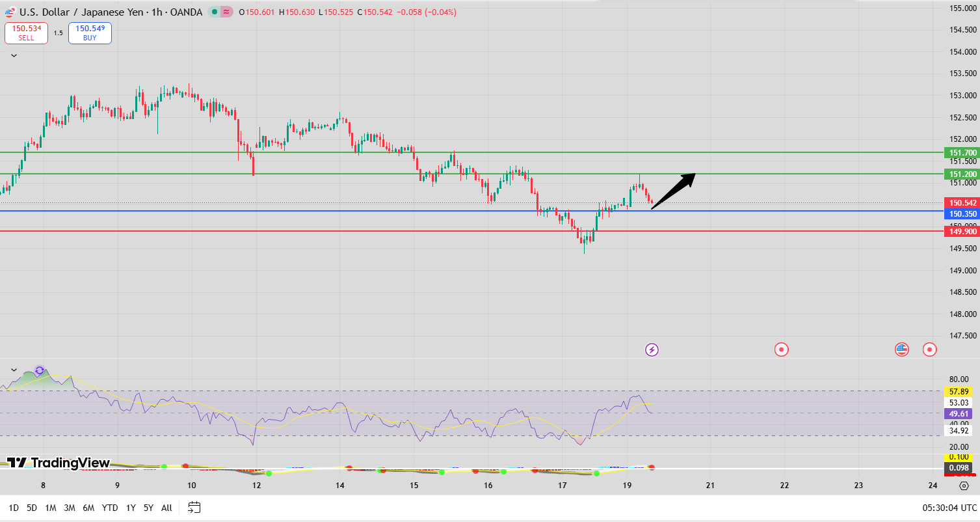980x522 pixels.
Task: Click the lightning bolt event marker on the chart
Action: pos(651,350)
